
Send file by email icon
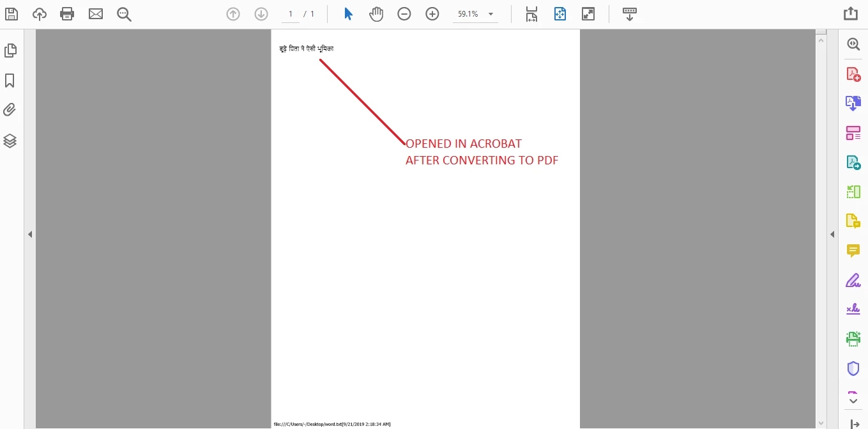[96, 13]
